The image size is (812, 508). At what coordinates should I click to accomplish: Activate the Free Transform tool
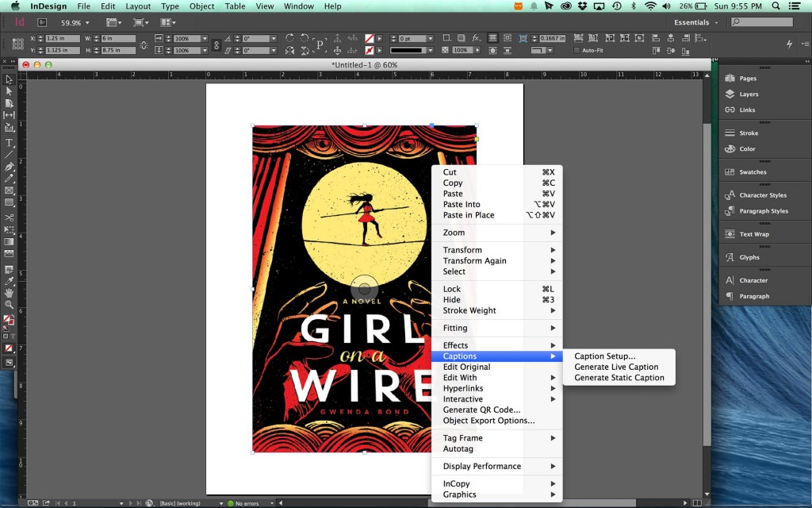pyautogui.click(x=9, y=229)
